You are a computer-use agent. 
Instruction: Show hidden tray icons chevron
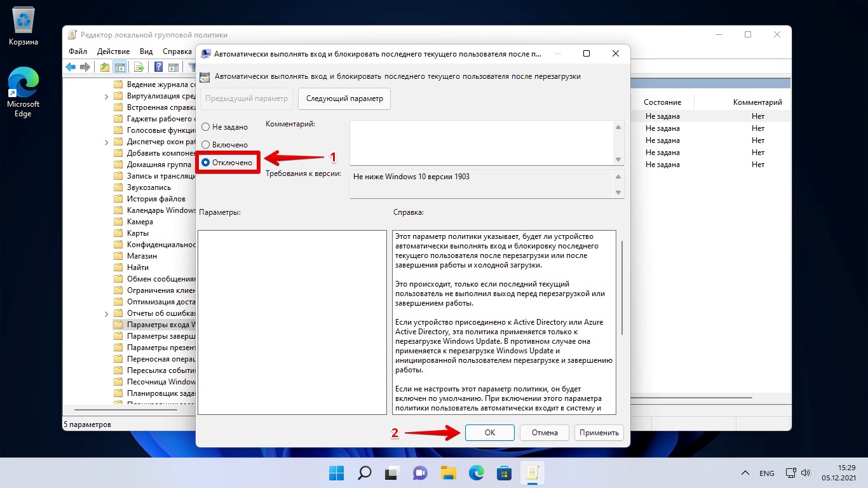tap(745, 473)
